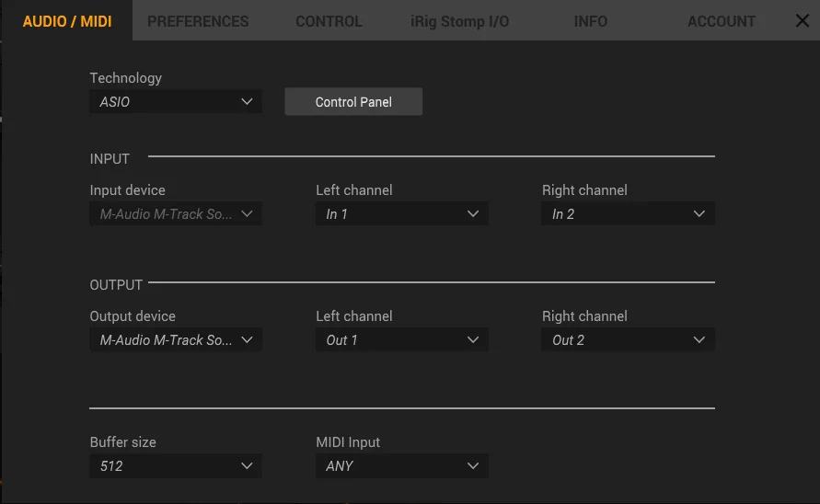
Task: Click the Buffer size dropdown chevron arrow
Action: pyautogui.click(x=247, y=466)
